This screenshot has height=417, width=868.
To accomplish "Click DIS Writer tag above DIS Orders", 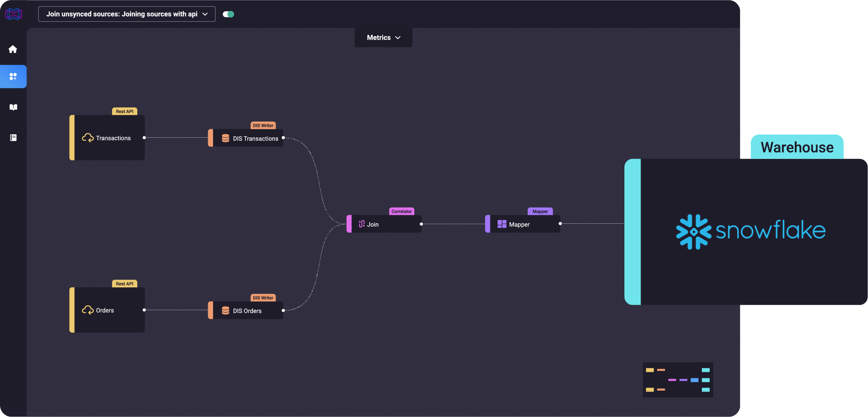I will (263, 298).
